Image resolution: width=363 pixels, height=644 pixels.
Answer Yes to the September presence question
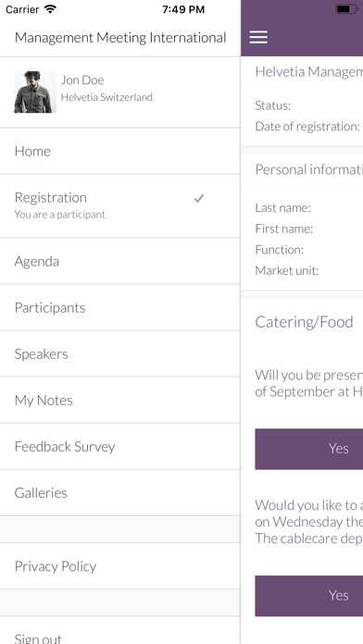tap(308, 449)
